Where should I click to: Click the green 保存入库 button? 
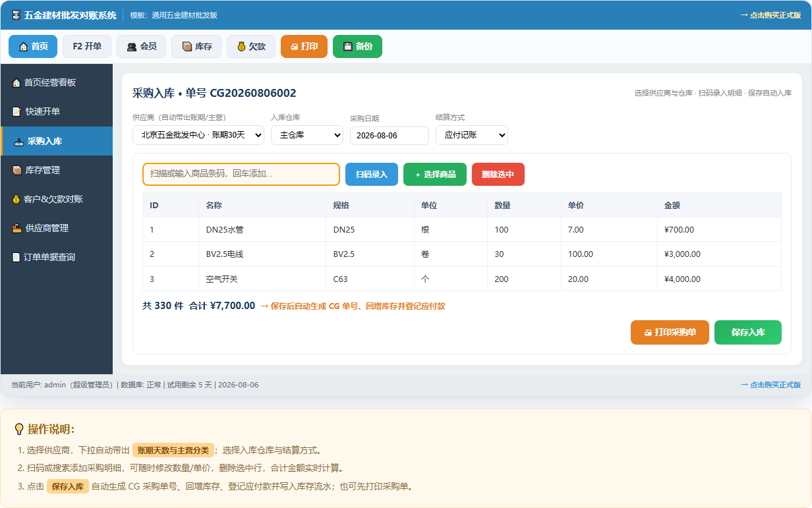click(x=748, y=333)
